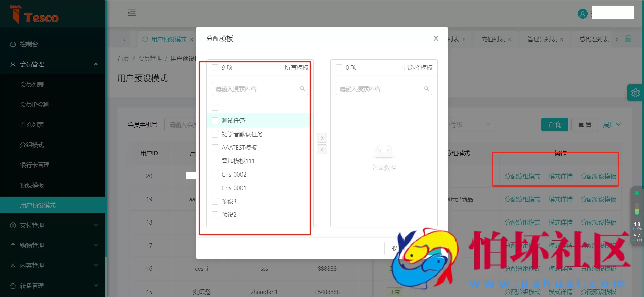The image size is (644, 297).
Task: Focus the 所有模板 search input
Action: (260, 89)
